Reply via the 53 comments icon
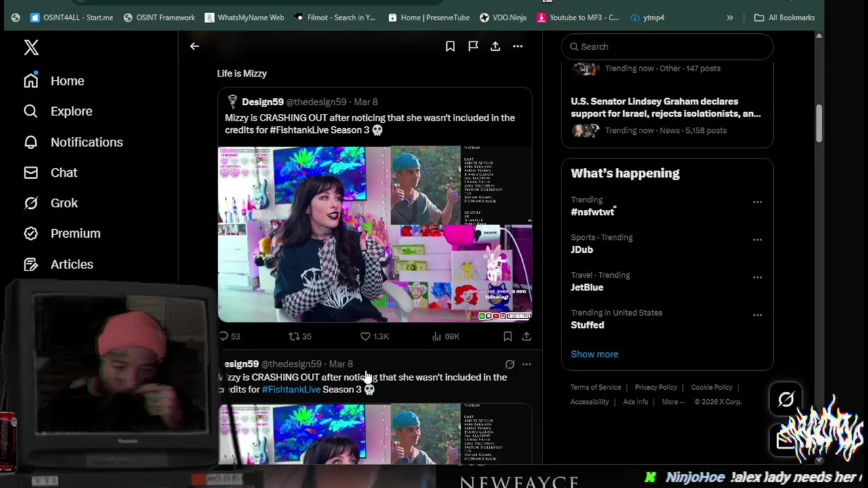The image size is (868, 488). pyautogui.click(x=229, y=336)
